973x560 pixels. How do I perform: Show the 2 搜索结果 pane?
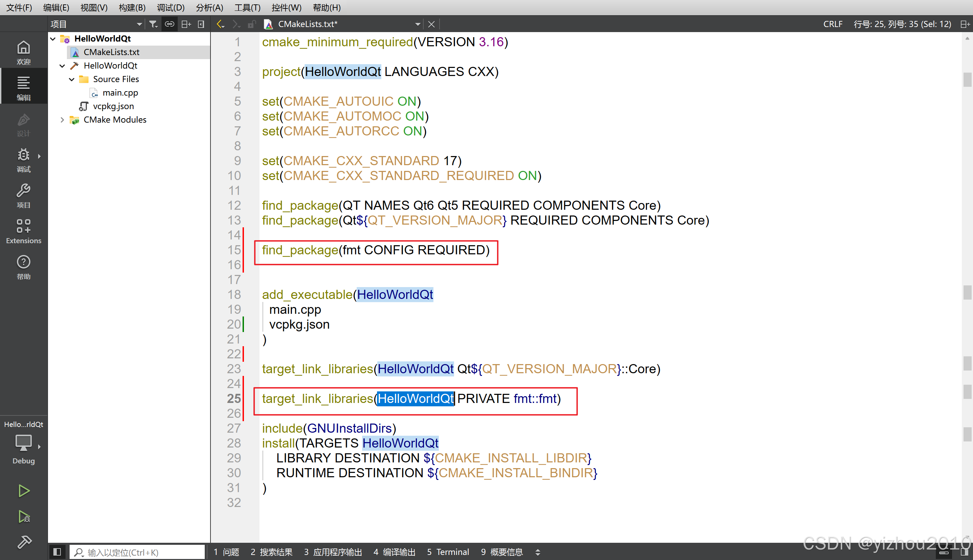[x=272, y=552]
